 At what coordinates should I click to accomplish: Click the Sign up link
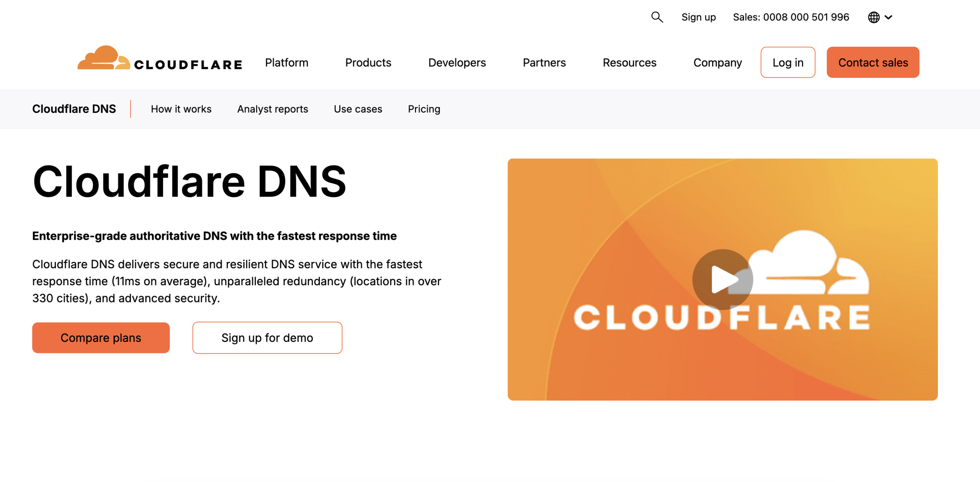(698, 17)
